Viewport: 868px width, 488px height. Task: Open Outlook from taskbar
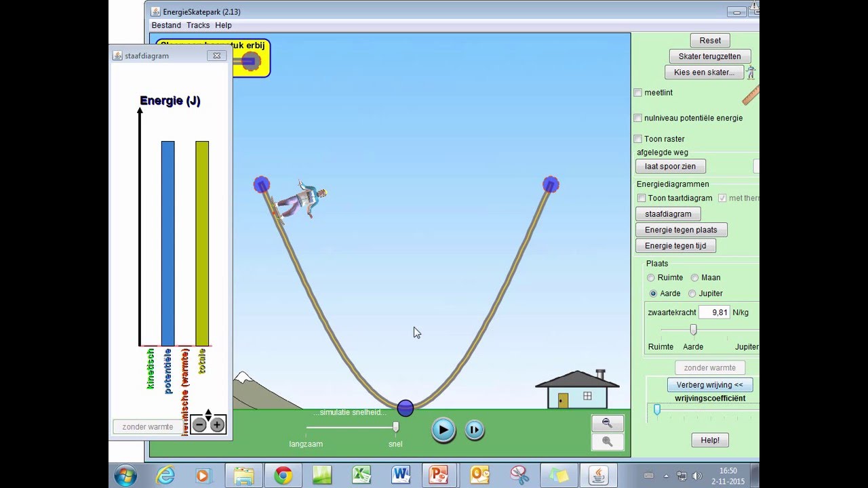(x=479, y=475)
